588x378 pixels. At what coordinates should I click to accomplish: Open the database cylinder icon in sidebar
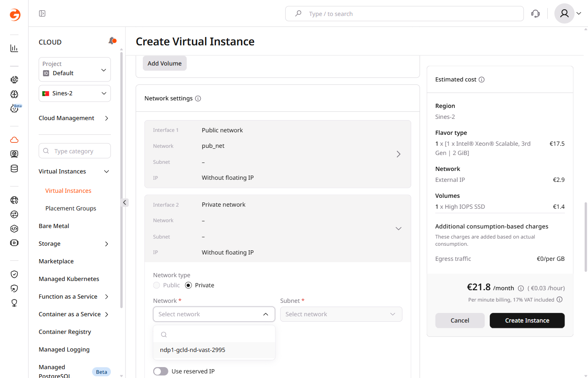(14, 169)
